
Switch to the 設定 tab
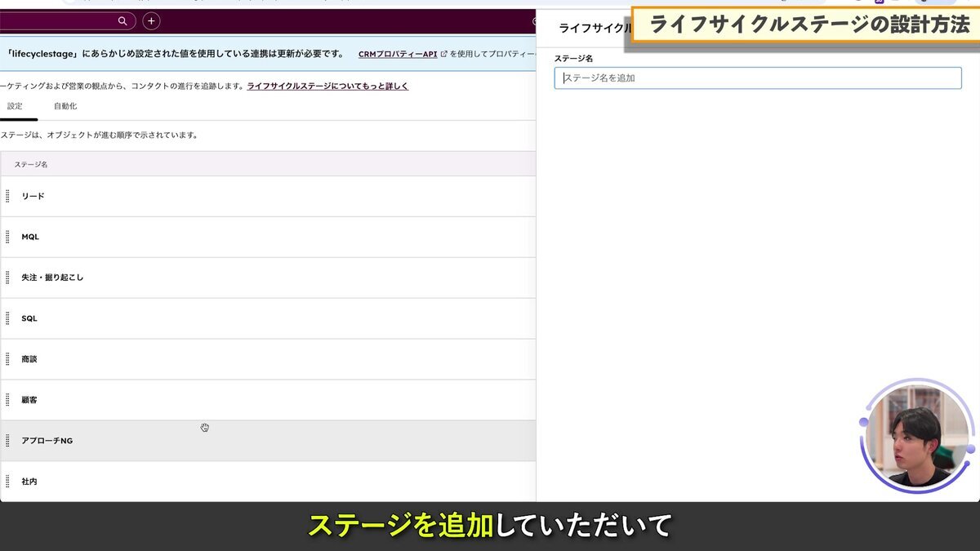15,106
